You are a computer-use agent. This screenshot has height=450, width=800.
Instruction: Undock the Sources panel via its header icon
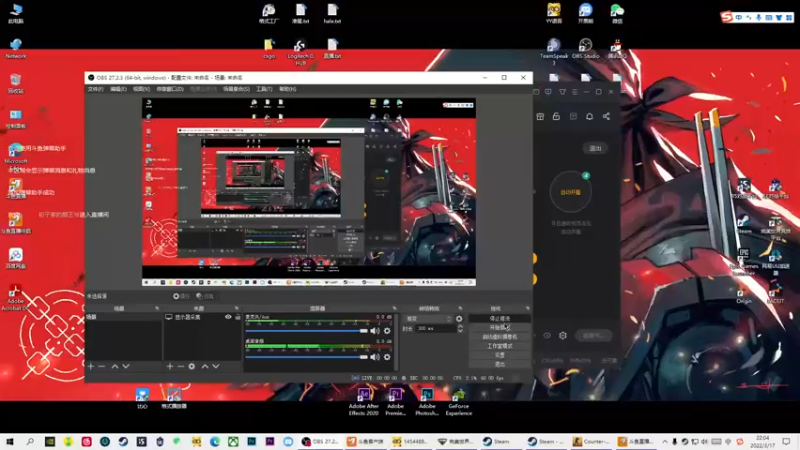[236, 308]
